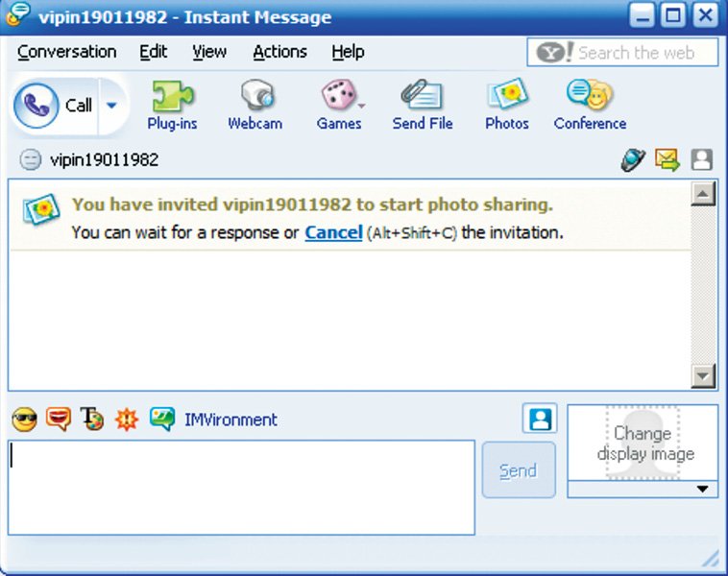The width and height of the screenshot is (728, 576).
Task: Expand the Call button dropdown arrow
Action: coord(111,106)
